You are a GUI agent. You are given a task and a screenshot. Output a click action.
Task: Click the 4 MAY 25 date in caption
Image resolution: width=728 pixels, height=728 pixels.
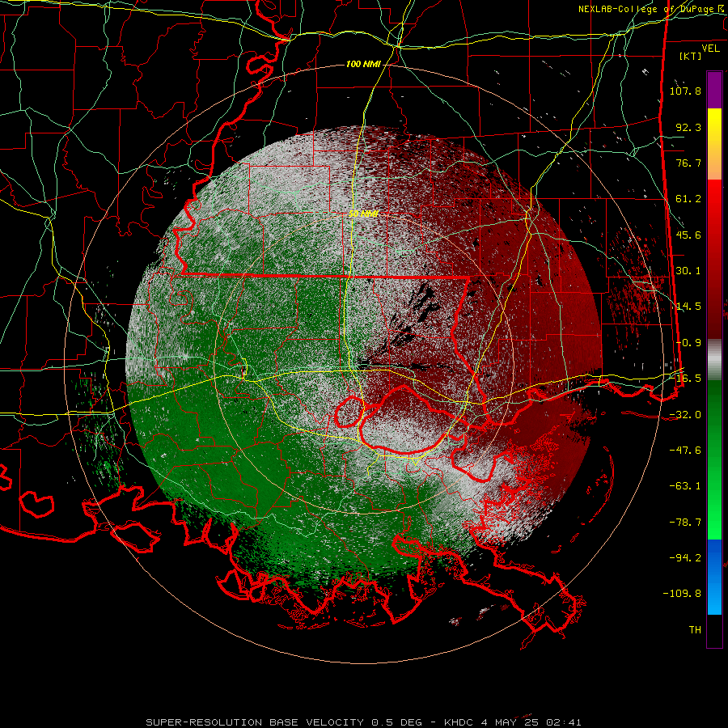(x=510, y=722)
